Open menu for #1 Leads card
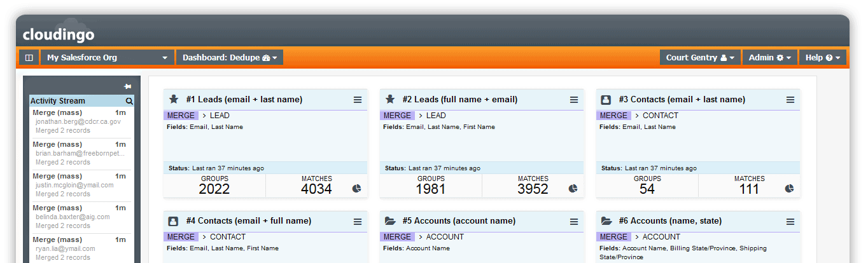 (358, 100)
